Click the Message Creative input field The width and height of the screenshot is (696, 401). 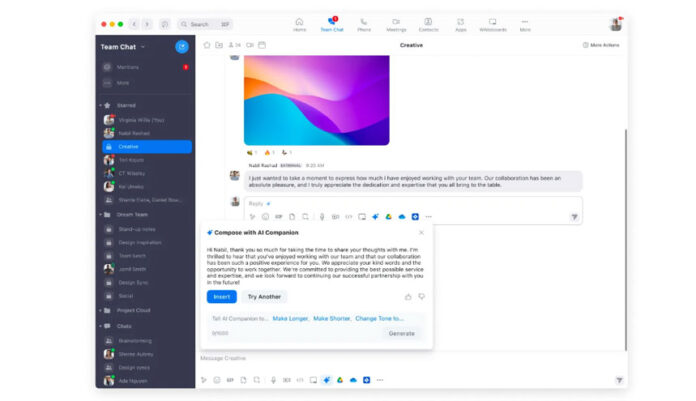point(400,358)
